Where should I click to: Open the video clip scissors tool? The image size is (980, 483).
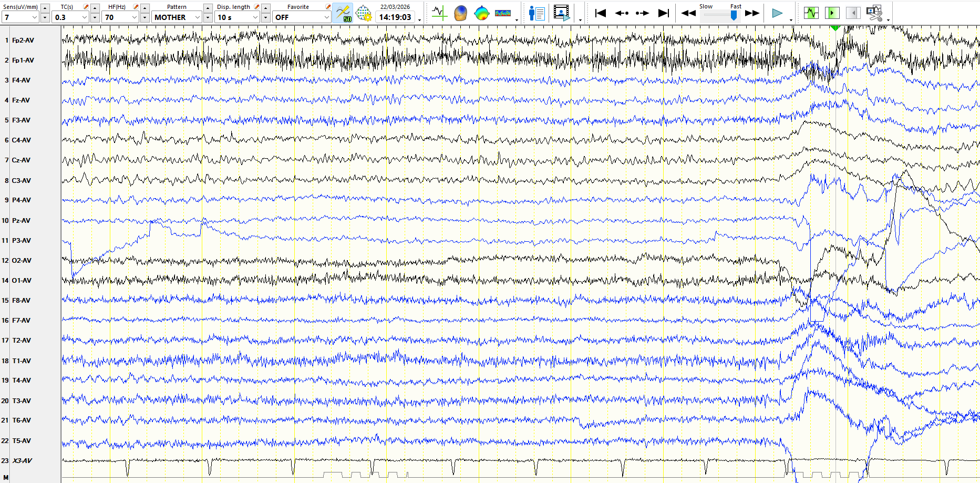click(874, 13)
